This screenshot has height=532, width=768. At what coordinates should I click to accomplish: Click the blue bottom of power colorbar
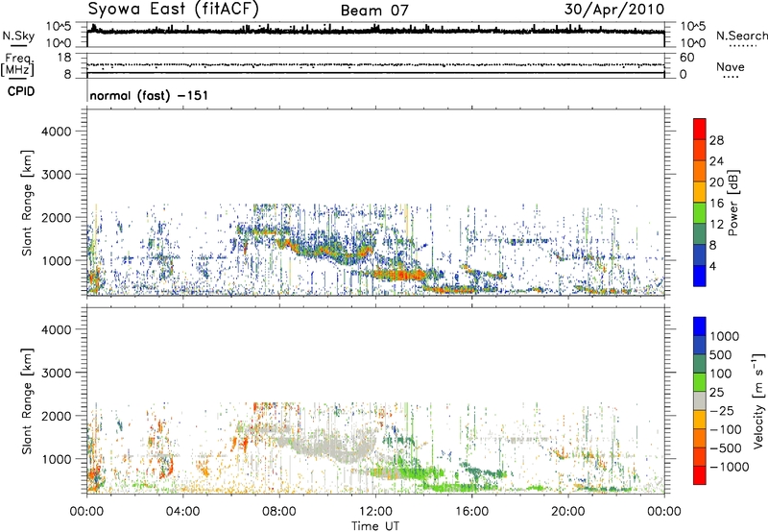[700, 276]
